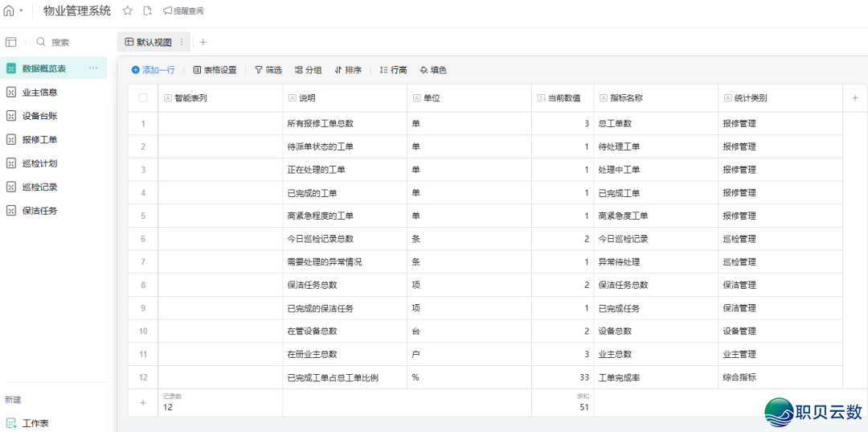Open the 排序 sort tool
The image size is (868, 432).
tap(348, 70)
